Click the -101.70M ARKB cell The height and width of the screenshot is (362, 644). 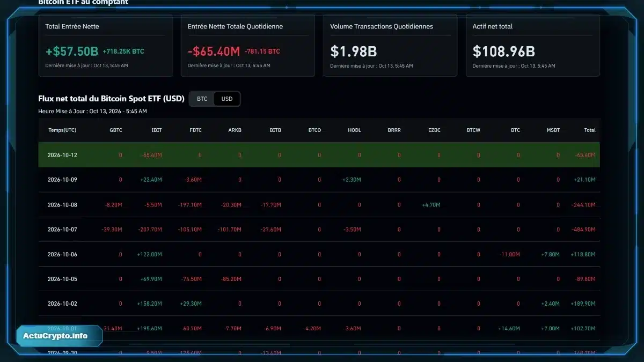[229, 230]
